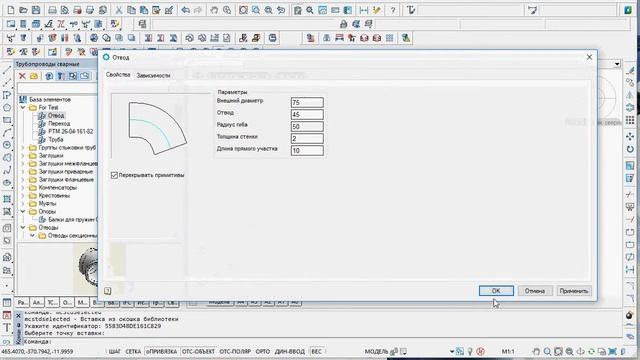Click the Применить button

tap(574, 291)
